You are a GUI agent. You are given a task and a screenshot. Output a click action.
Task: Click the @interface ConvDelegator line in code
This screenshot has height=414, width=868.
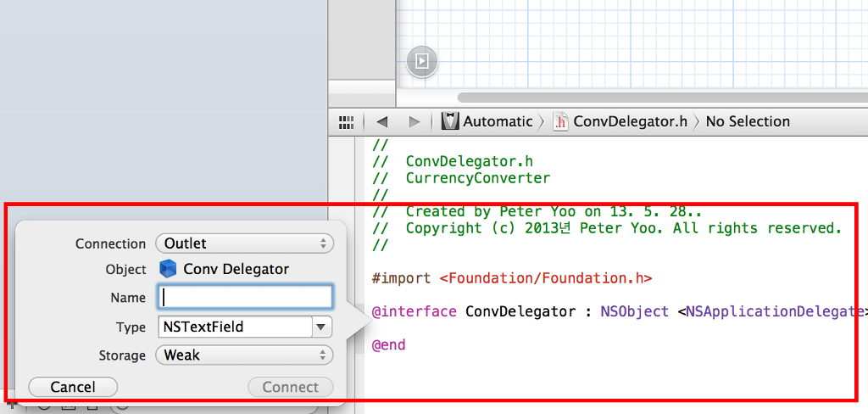pos(619,311)
